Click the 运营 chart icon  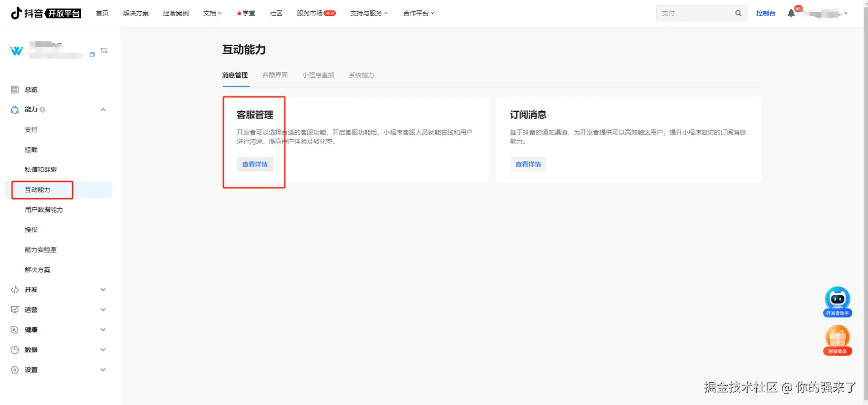pos(15,310)
